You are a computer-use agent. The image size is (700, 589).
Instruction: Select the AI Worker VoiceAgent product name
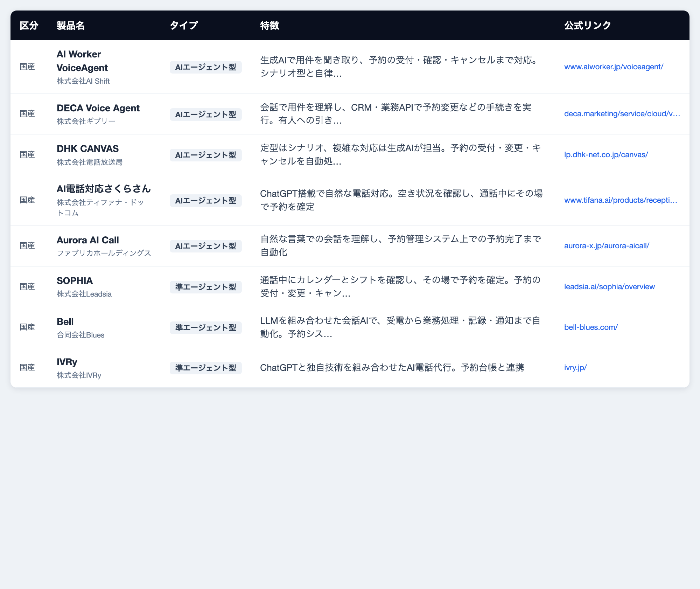[82, 61]
